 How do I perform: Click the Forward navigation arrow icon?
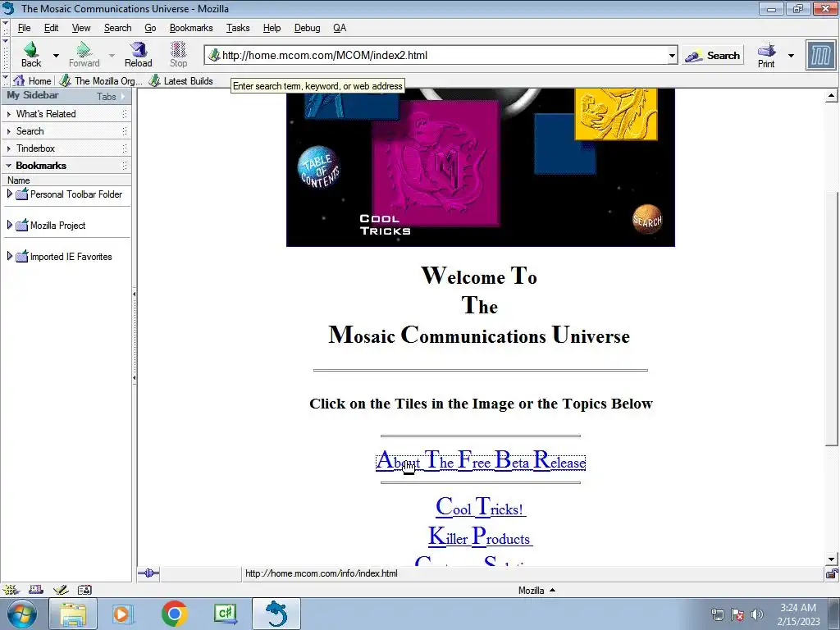pos(84,49)
